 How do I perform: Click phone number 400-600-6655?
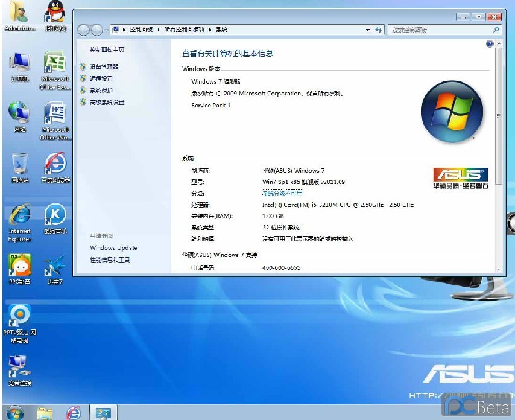281,267
